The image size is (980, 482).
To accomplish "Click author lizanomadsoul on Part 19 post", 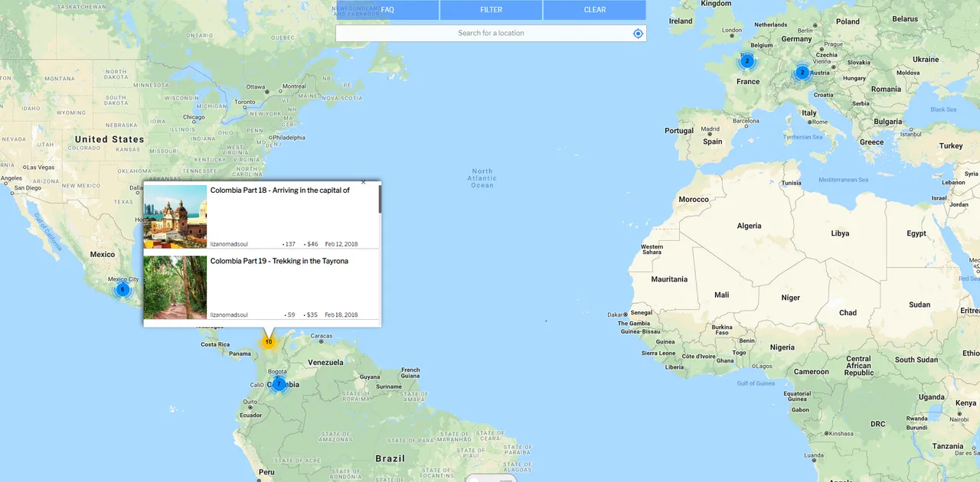I will (229, 314).
